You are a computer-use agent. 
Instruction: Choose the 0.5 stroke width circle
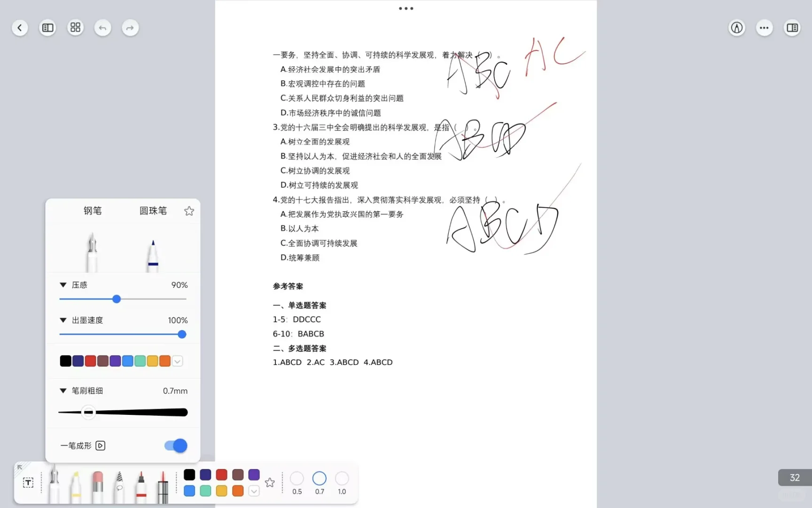point(297,478)
